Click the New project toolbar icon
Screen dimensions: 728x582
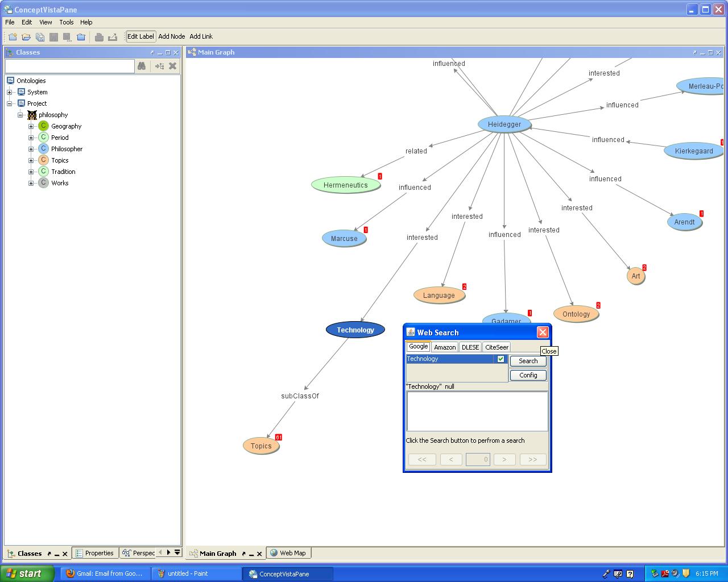tap(13, 37)
